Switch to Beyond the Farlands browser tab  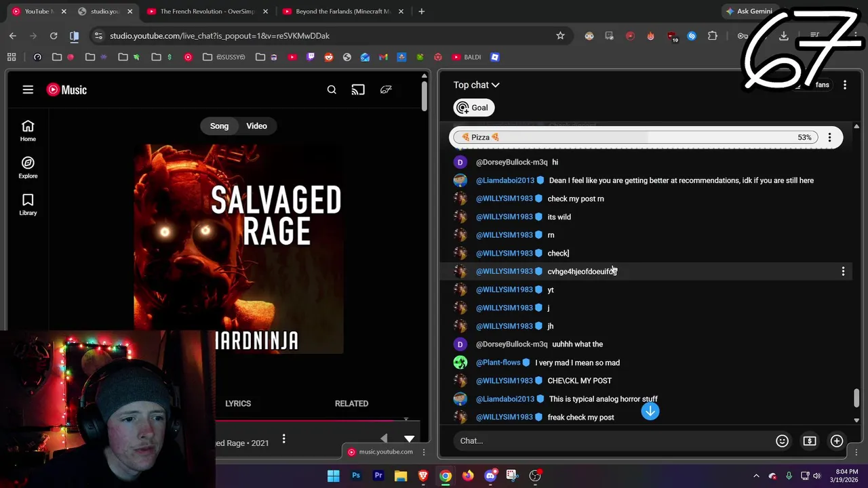(x=343, y=12)
